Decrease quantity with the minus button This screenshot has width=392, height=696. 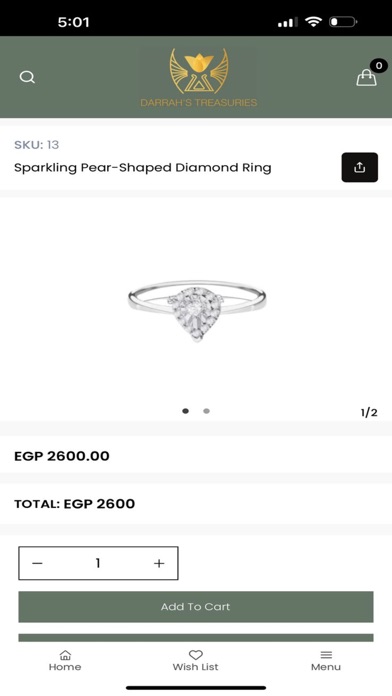37,563
